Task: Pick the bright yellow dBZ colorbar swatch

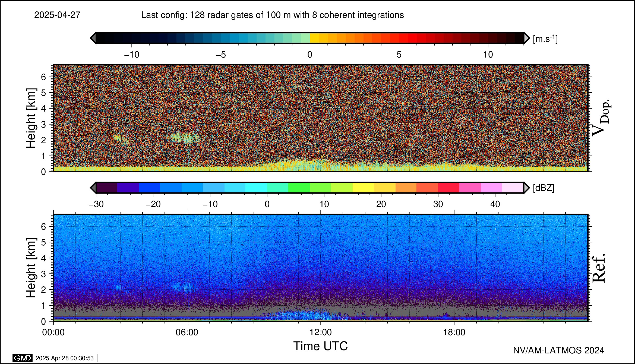Action: 363,188
